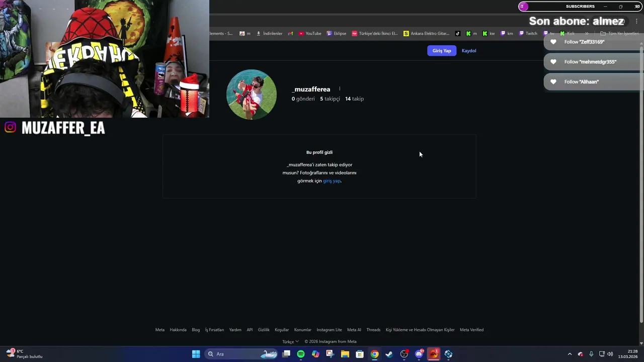The image size is (644, 362).
Task: Open Copilot from the taskbar
Action: [315, 354]
